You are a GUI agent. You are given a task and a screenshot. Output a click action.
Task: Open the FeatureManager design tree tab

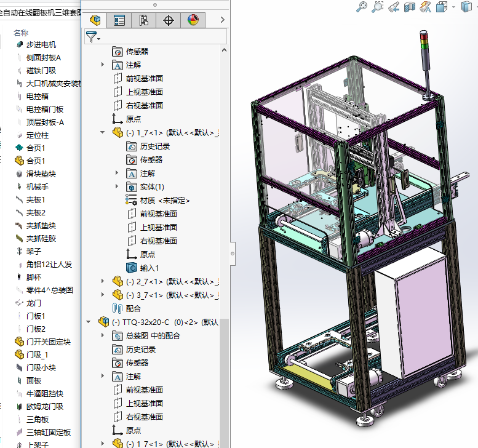click(x=95, y=20)
